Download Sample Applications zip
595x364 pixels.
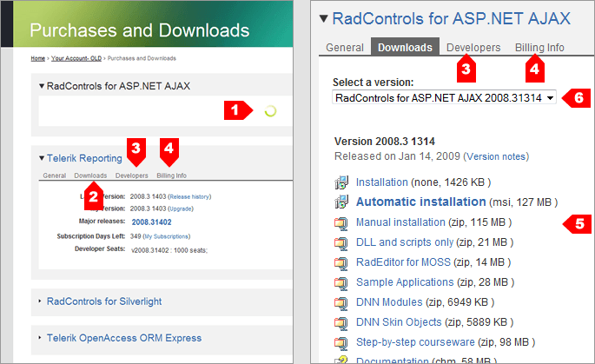405,282
